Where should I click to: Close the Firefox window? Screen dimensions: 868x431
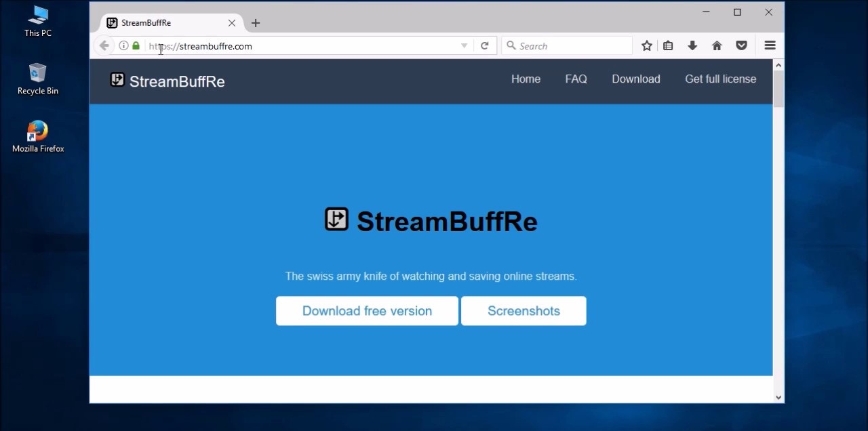coord(768,12)
